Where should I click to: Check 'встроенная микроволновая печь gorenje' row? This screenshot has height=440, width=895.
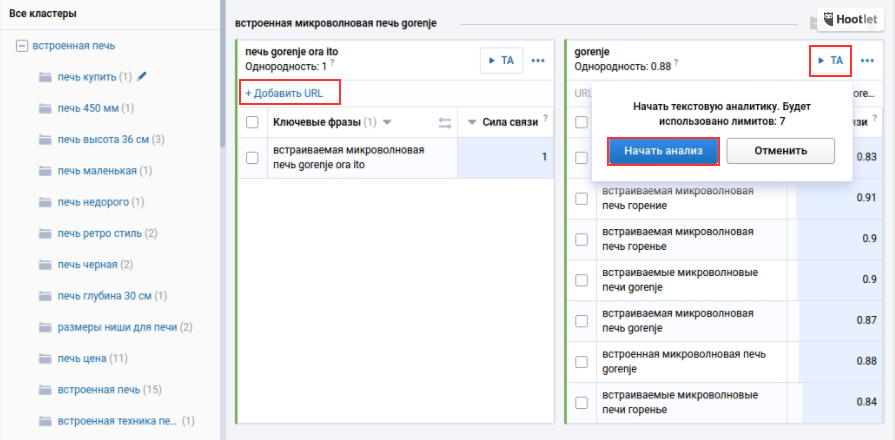pyautogui.click(x=581, y=361)
